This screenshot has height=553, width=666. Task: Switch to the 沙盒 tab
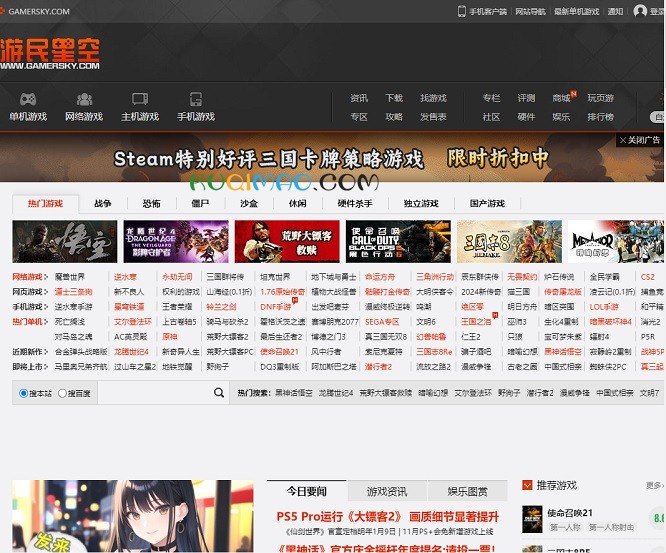click(249, 204)
